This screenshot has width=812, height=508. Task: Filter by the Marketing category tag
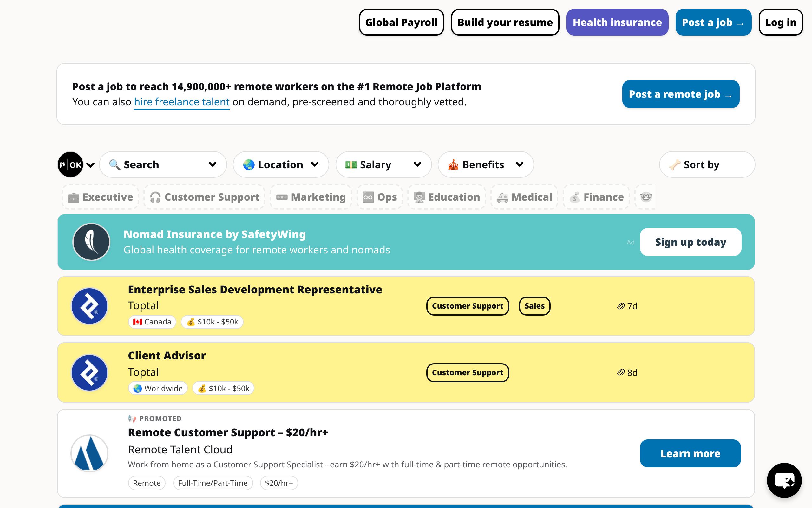coord(311,197)
